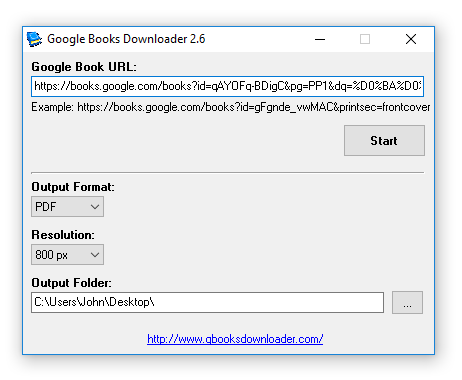Click the Google Books Downloader 2.6 title text
The height and width of the screenshot is (380, 462).
tap(126, 39)
